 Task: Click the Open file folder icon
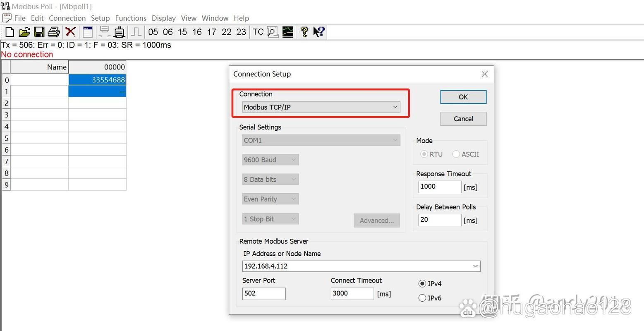[x=24, y=32]
